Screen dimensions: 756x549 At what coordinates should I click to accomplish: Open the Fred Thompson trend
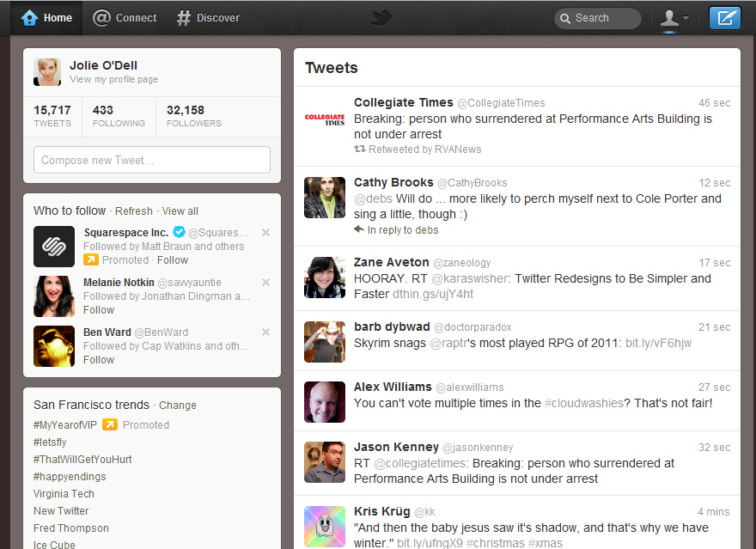[x=70, y=528]
